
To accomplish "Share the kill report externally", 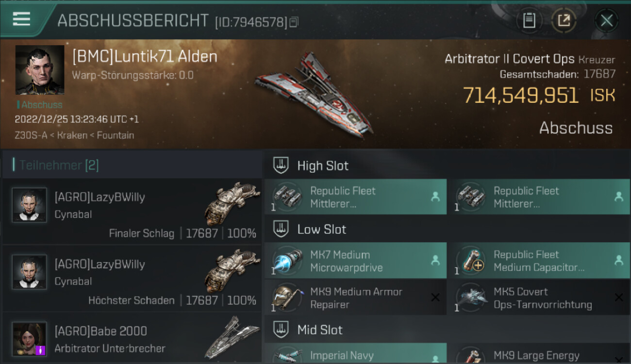I will tap(564, 20).
